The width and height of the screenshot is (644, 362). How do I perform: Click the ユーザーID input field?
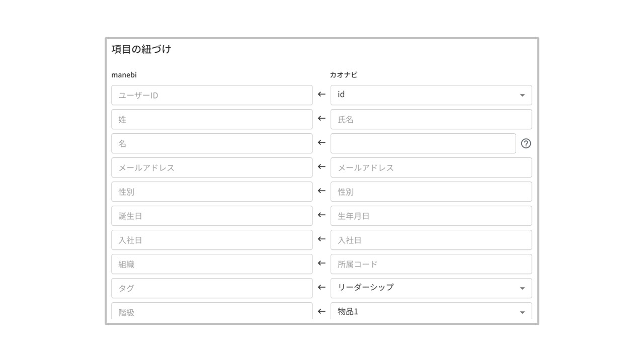point(212,95)
